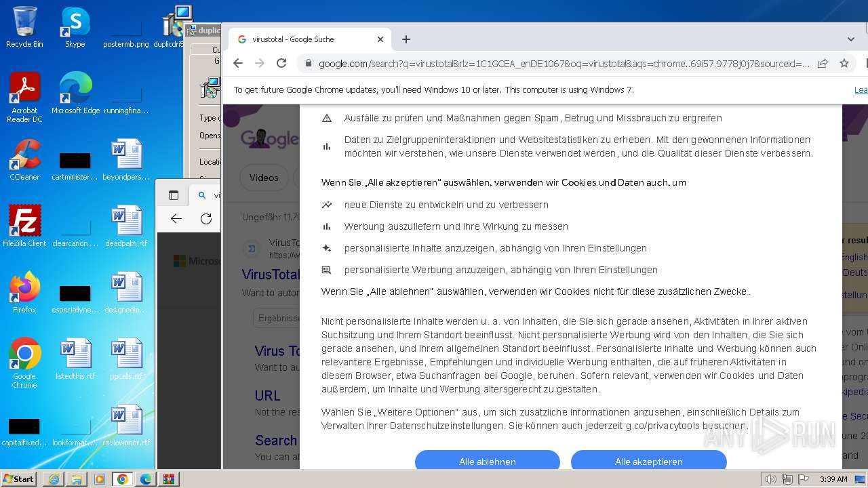Click Alle ablehnen to reject cookies
Viewport: 868px width, 488px height.
coord(488,461)
